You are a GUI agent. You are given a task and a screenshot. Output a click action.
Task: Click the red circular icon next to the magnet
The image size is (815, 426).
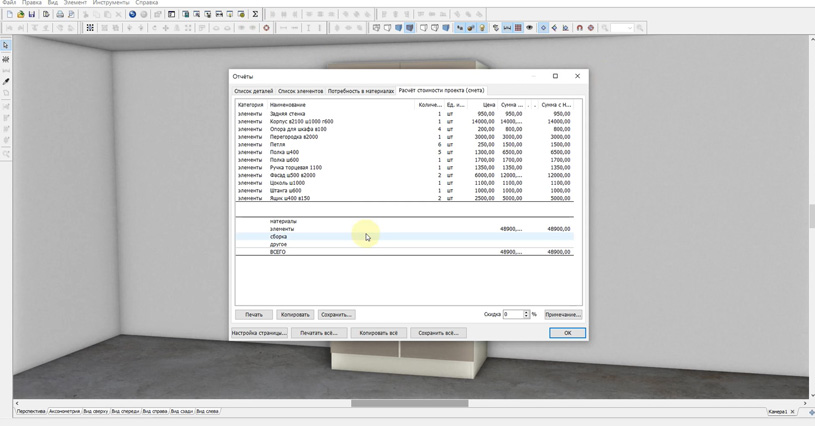tap(591, 28)
